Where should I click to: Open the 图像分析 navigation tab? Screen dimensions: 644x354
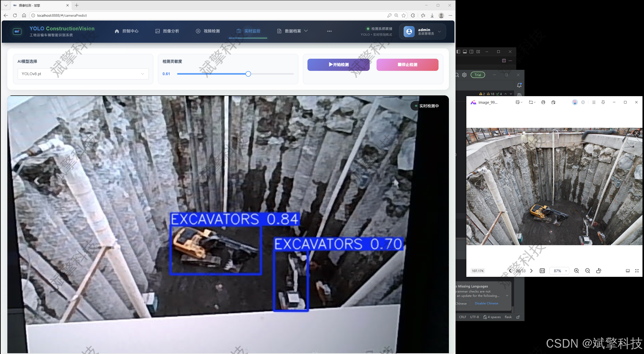(x=167, y=31)
